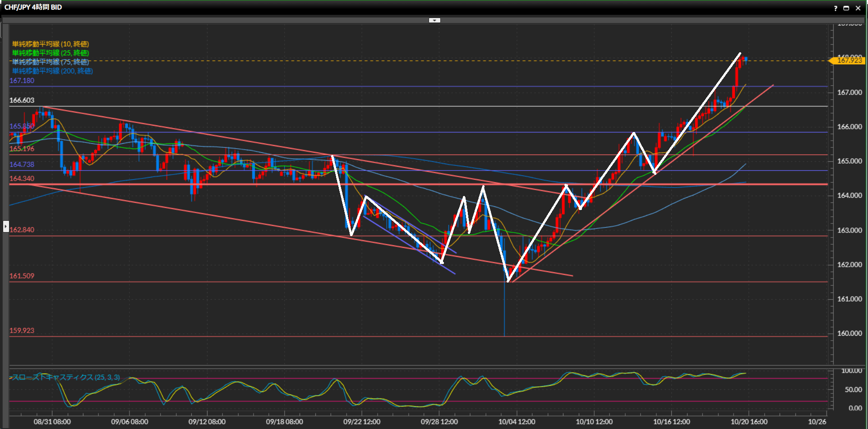Select the 200-period simple moving average label
This screenshot has height=429, width=868.
point(52,71)
